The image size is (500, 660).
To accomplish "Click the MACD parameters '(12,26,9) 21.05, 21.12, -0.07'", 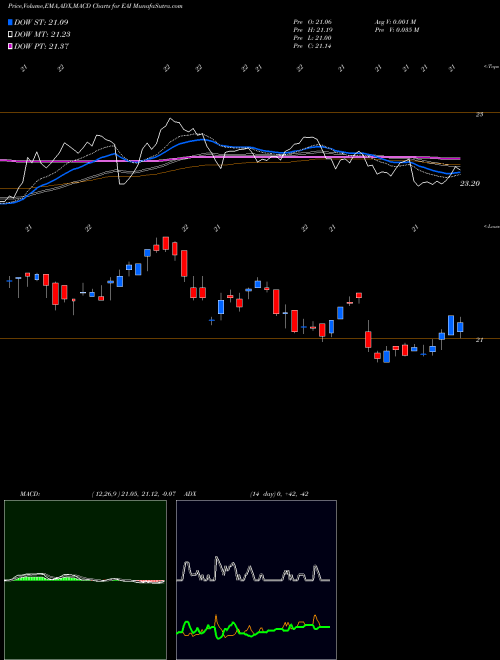I will tap(133, 494).
